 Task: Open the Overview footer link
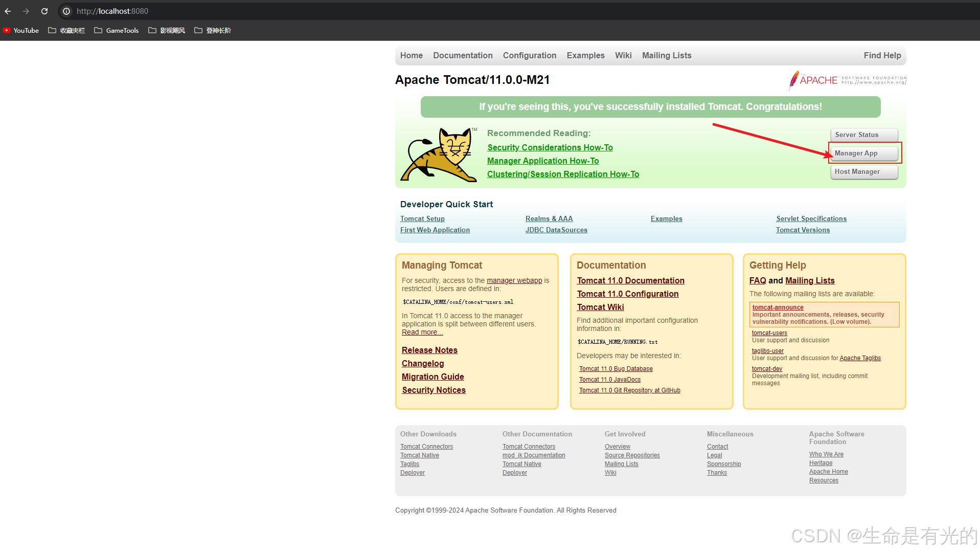(x=618, y=447)
